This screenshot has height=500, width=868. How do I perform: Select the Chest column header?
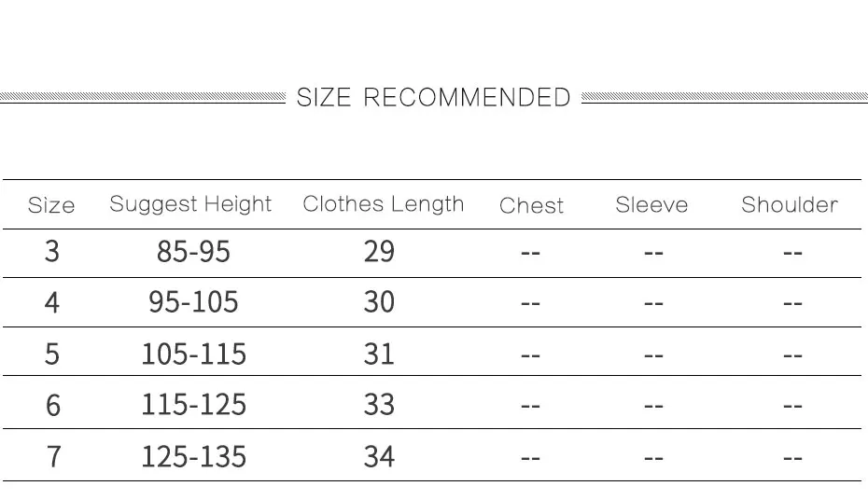531,205
